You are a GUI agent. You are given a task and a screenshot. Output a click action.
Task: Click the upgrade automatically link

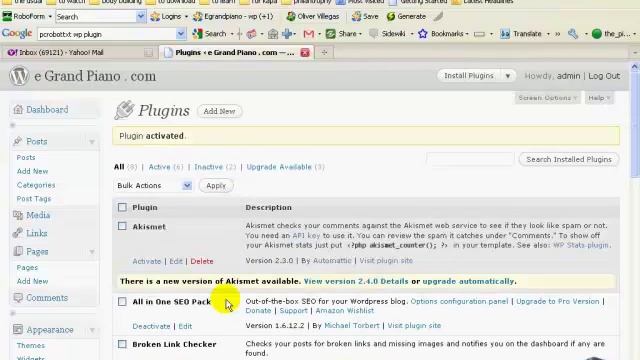coord(468,281)
